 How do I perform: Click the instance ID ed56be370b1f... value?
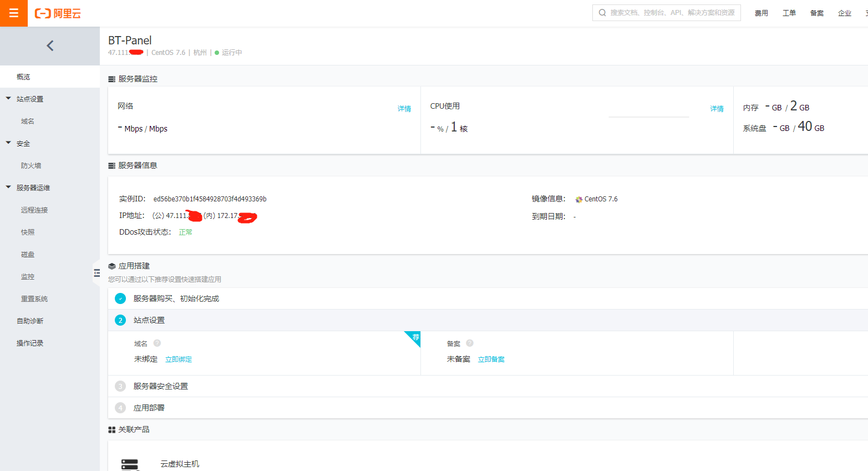[210, 199]
